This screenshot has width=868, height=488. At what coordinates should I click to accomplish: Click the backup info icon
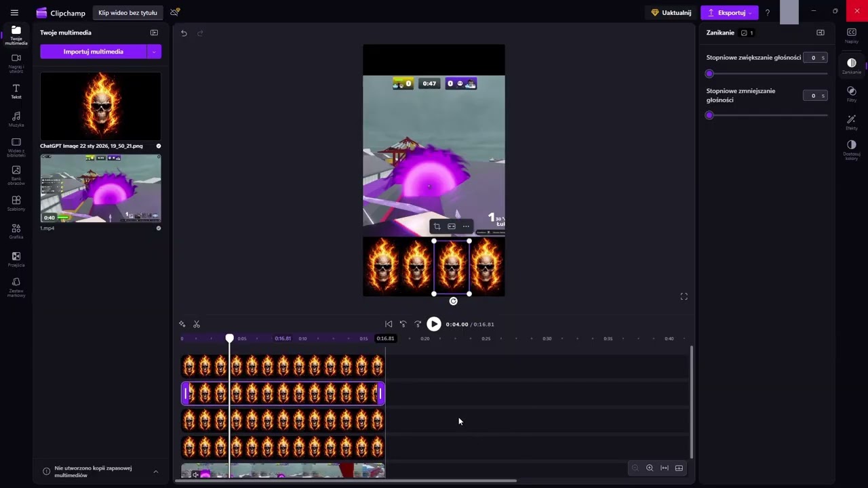(x=47, y=472)
